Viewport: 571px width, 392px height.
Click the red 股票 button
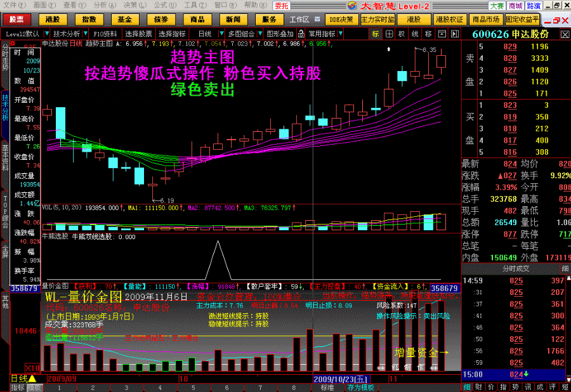[x=16, y=19]
